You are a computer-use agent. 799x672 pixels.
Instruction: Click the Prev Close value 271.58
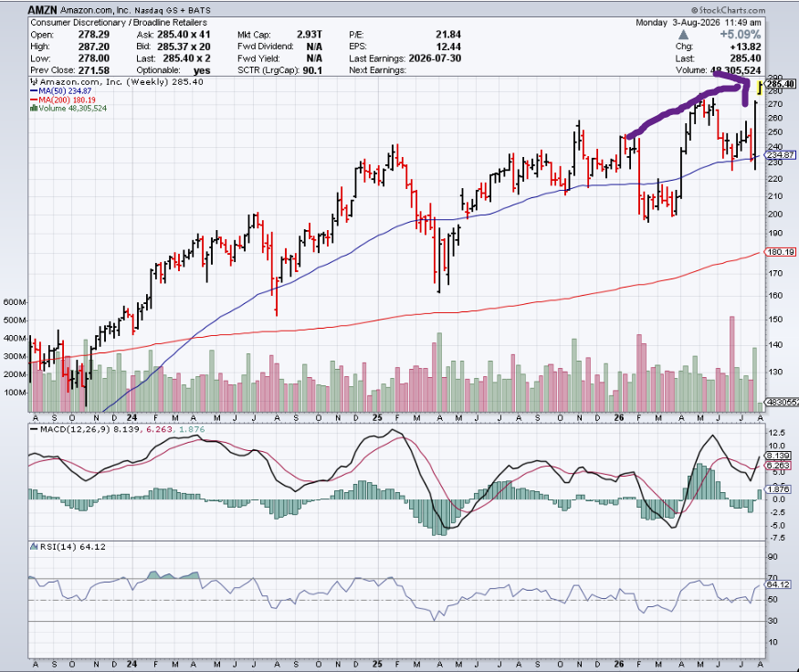tap(94, 70)
